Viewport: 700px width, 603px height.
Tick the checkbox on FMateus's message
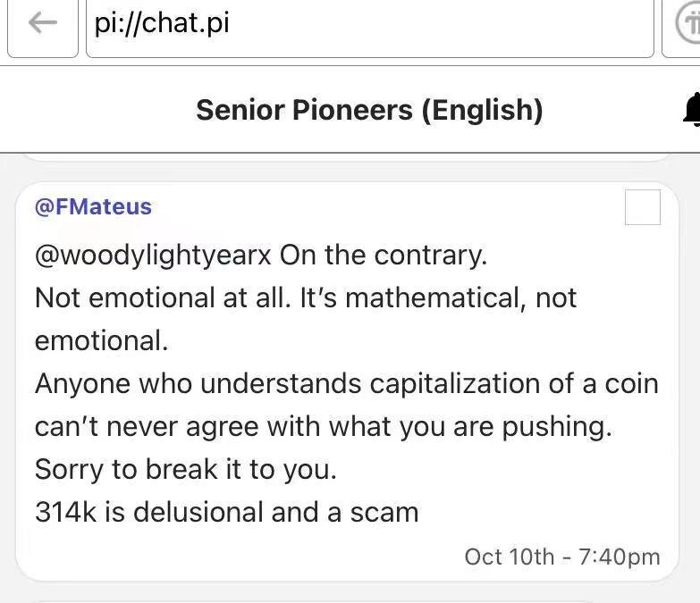[x=643, y=207]
